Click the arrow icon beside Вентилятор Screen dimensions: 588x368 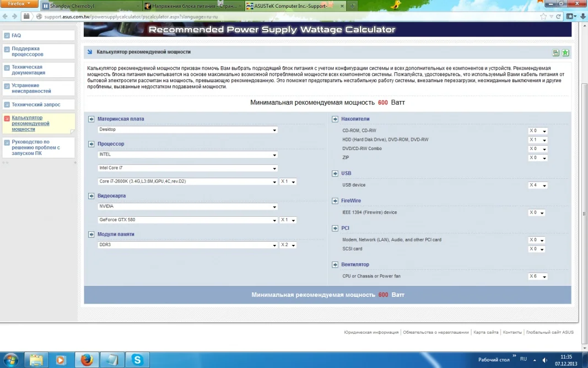[x=335, y=265]
